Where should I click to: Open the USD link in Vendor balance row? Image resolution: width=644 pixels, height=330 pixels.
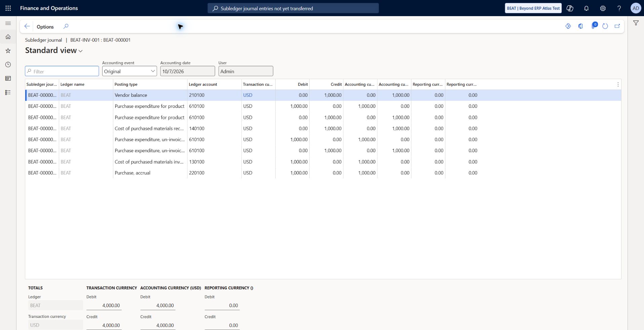coord(248,95)
